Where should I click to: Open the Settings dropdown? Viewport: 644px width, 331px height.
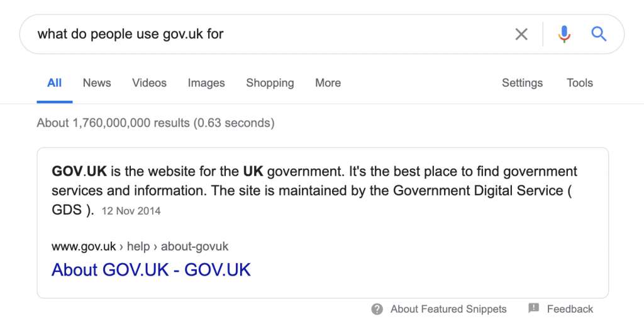tap(522, 83)
